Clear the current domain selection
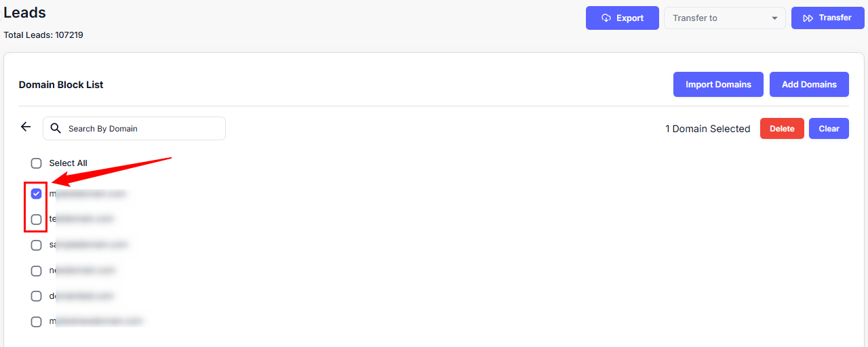Image resolution: width=868 pixels, height=347 pixels. point(829,129)
